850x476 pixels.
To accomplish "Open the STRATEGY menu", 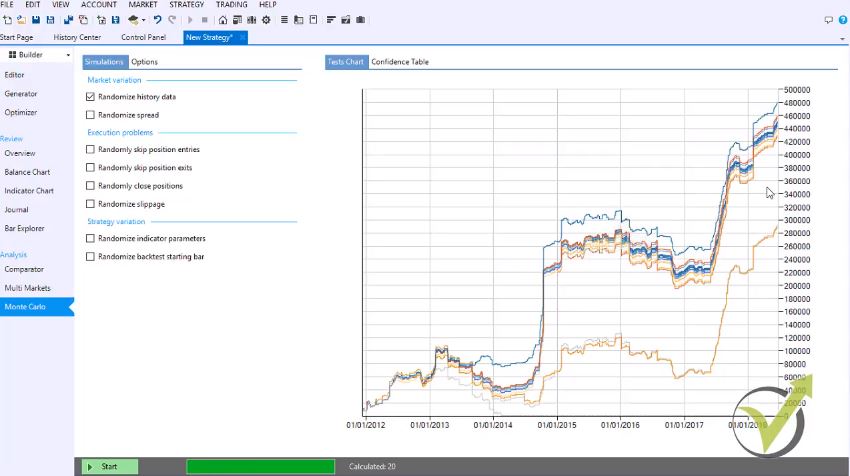I will 186,5.
